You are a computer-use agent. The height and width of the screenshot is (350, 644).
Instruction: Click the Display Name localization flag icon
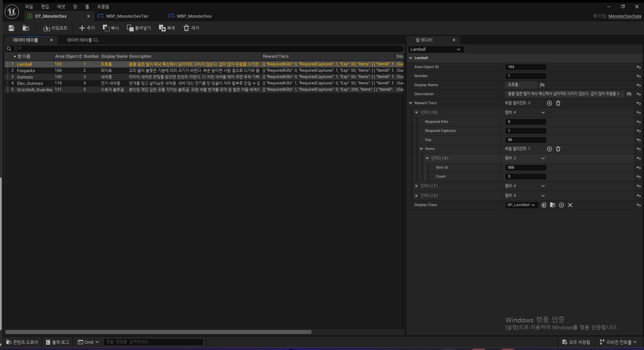[x=542, y=85]
